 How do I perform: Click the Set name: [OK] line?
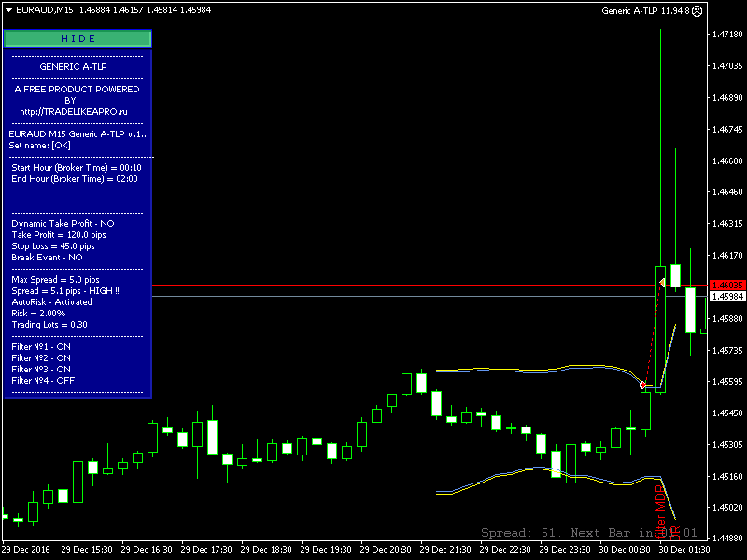pyautogui.click(x=39, y=146)
